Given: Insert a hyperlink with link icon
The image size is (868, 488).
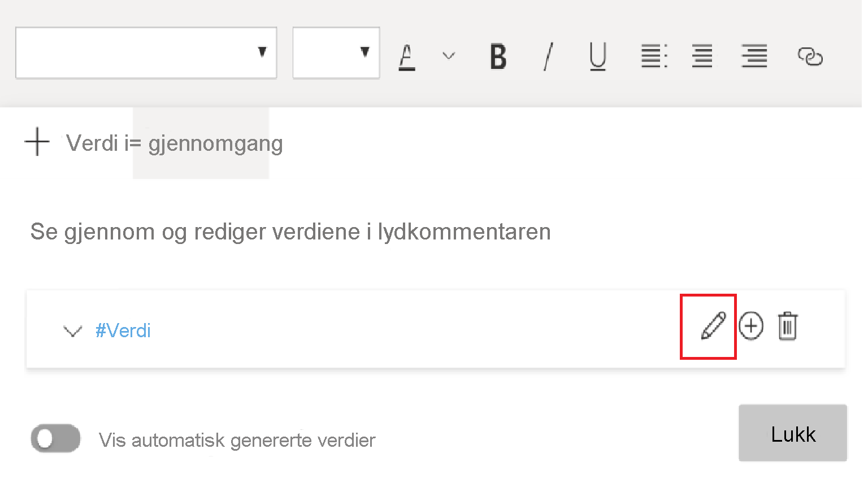Looking at the screenshot, I should click(810, 56).
